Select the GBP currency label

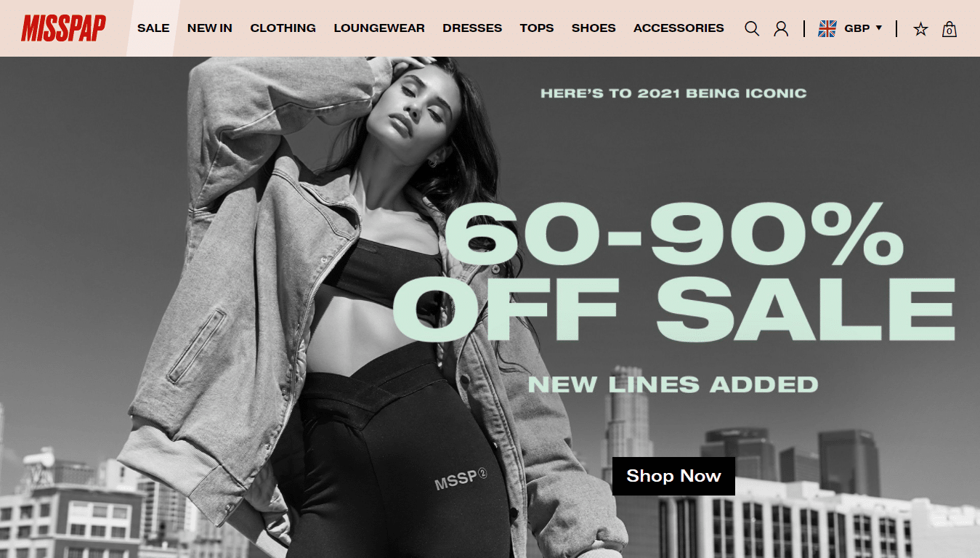click(857, 28)
